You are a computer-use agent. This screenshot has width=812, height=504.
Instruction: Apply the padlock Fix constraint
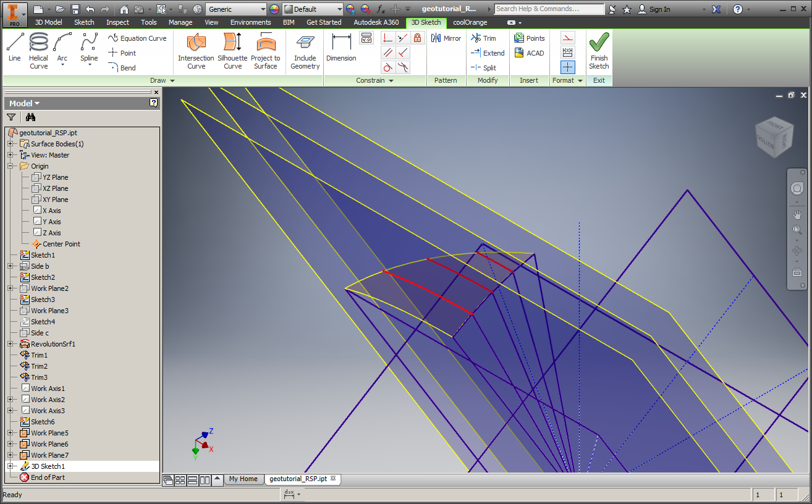pos(418,38)
